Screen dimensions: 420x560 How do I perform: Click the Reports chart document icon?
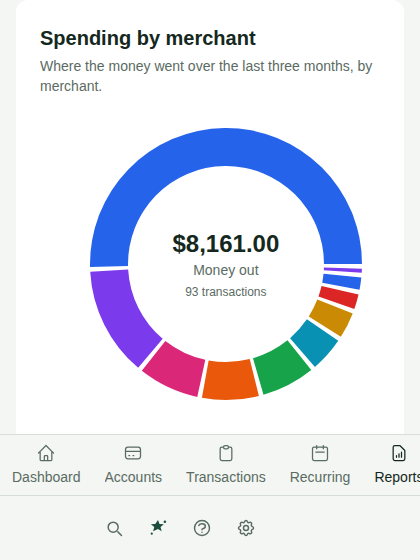(x=399, y=453)
